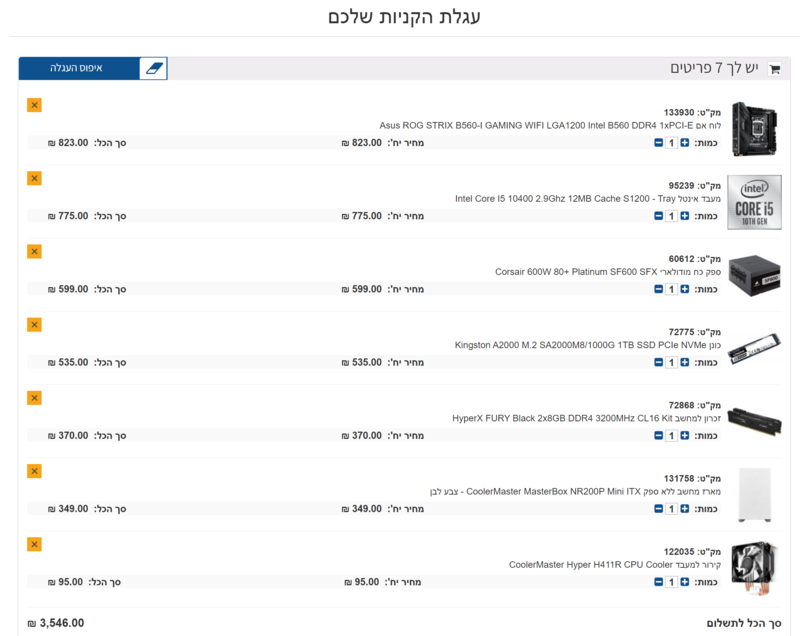The width and height of the screenshot is (800, 636).
Task: Remove the Asus ROG STRIX B560-I item
Action: (x=34, y=105)
